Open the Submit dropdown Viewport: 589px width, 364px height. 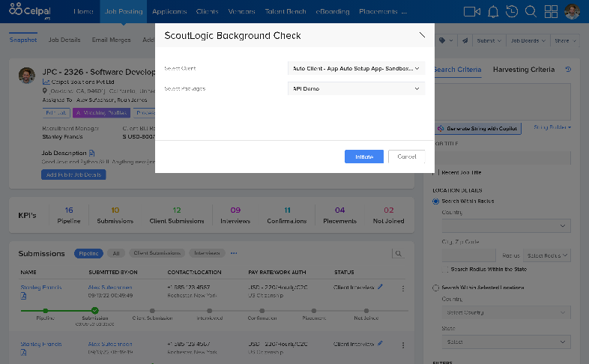(x=489, y=40)
